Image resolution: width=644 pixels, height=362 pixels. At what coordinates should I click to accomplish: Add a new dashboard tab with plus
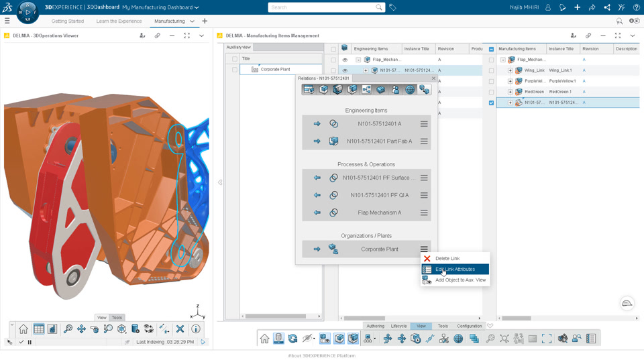pyautogui.click(x=205, y=21)
